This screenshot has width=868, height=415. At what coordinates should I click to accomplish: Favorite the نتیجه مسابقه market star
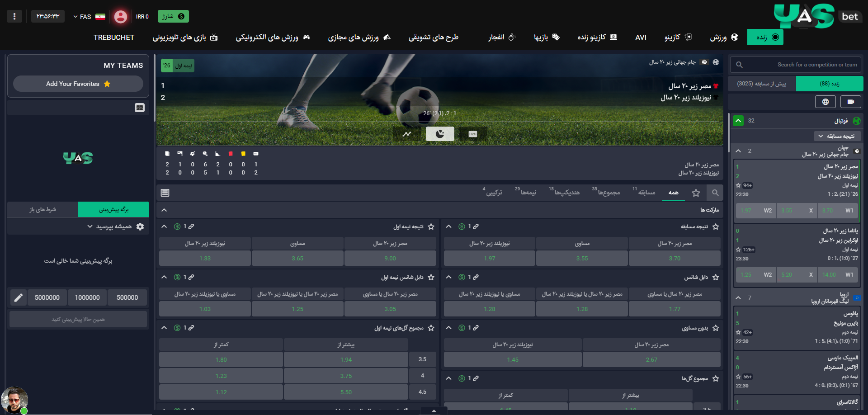coord(715,226)
